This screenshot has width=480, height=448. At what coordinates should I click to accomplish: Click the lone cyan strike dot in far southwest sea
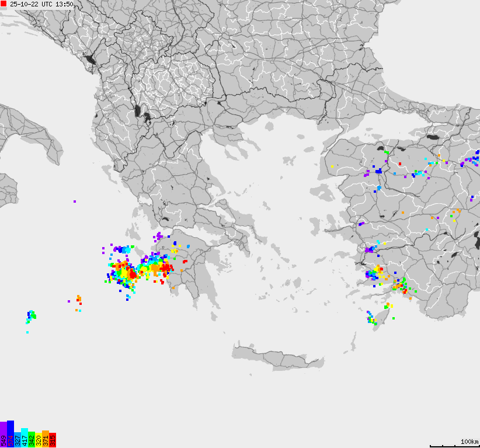[x=27, y=332]
